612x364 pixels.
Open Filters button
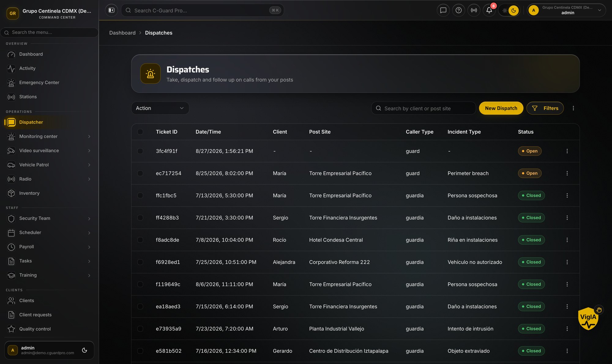point(545,108)
